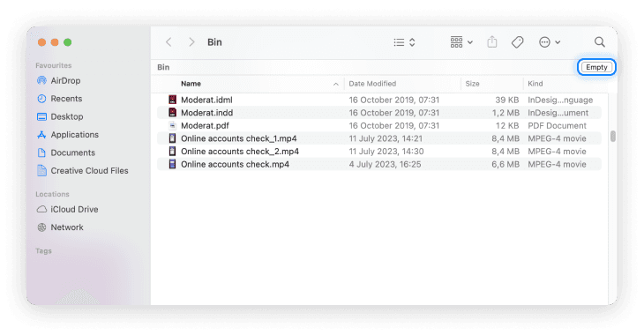Click the Share toolbar icon
The width and height of the screenshot is (644, 335).
[492, 42]
